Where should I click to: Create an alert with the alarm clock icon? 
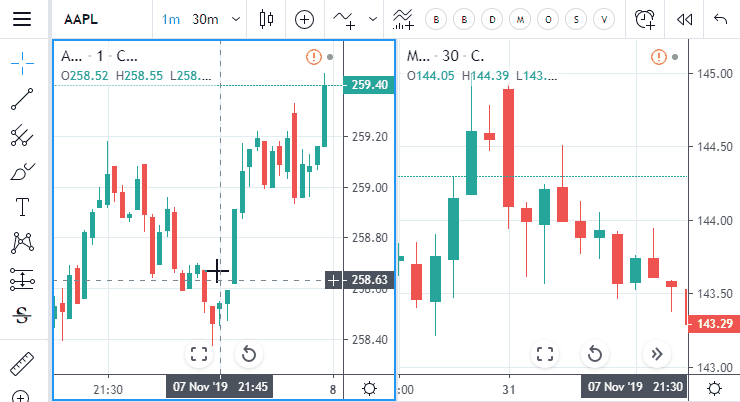(644, 19)
